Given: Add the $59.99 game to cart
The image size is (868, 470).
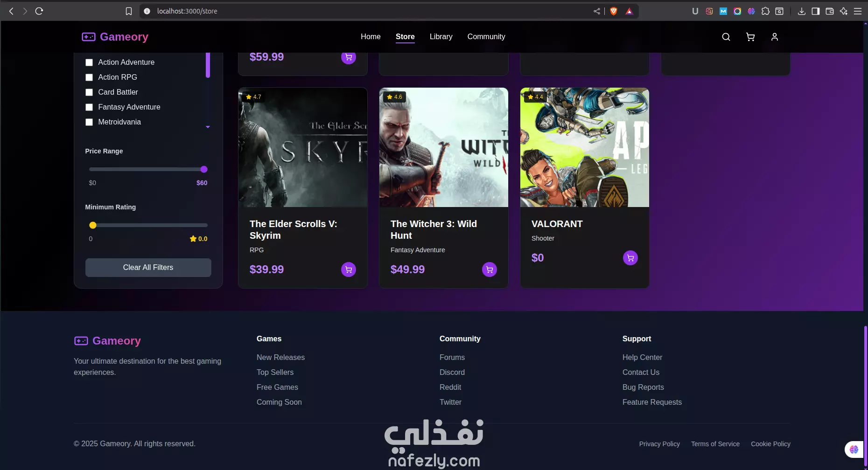Looking at the screenshot, I should pyautogui.click(x=348, y=57).
